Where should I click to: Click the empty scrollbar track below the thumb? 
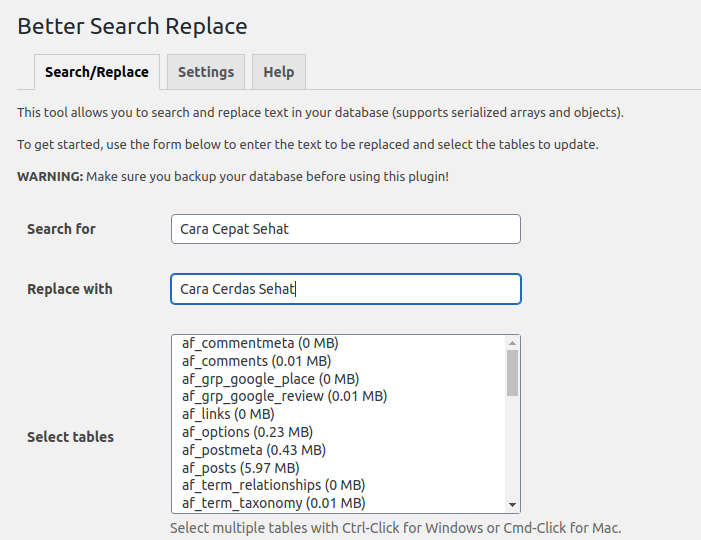512,450
